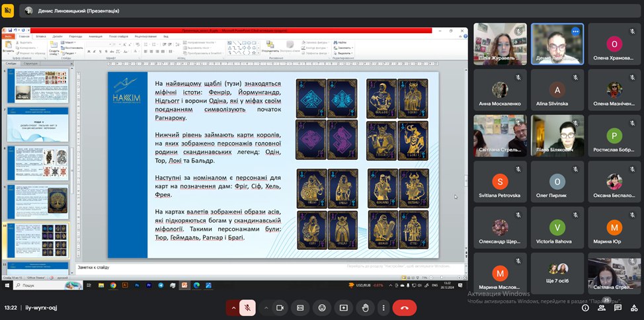
Task: Open PowerPoint help question-mark icon
Action: (x=465, y=36)
